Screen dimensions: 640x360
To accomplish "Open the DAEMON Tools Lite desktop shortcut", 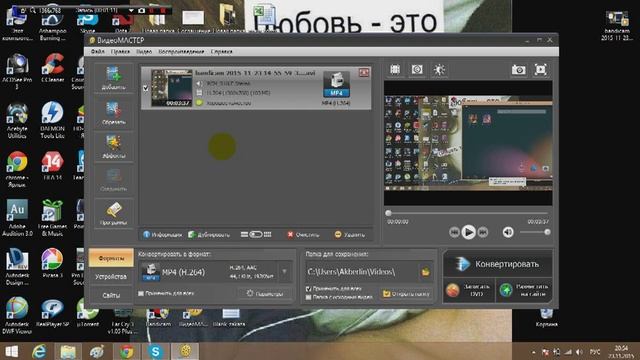I will (52, 120).
